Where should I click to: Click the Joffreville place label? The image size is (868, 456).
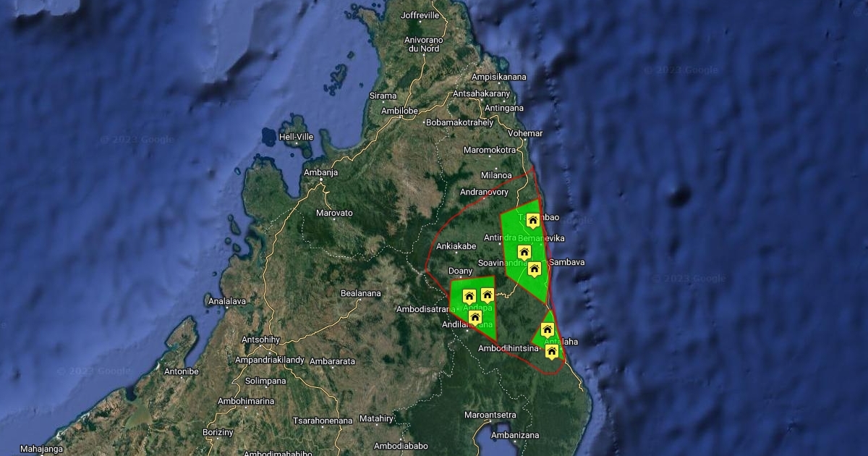pyautogui.click(x=420, y=15)
